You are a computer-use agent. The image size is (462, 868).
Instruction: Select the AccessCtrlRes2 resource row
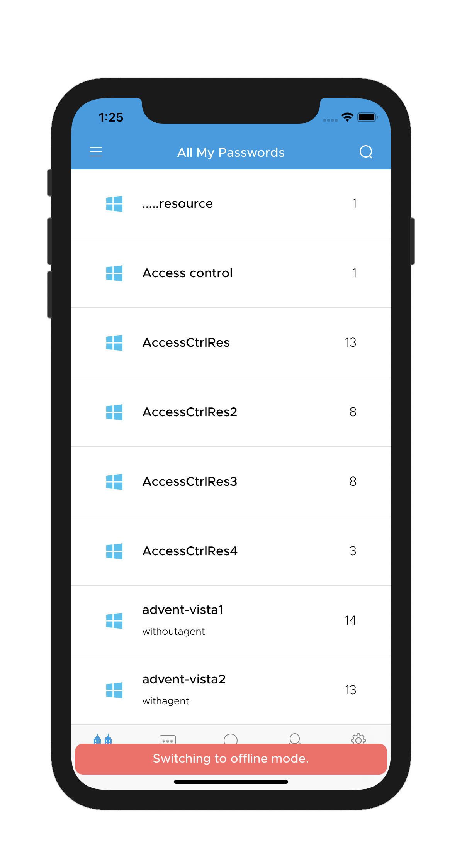click(231, 412)
